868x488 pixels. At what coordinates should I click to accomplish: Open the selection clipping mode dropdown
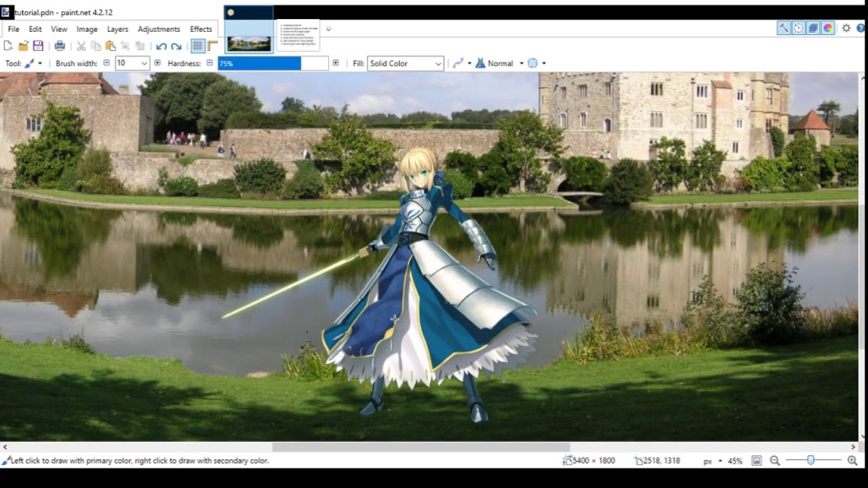pos(536,63)
